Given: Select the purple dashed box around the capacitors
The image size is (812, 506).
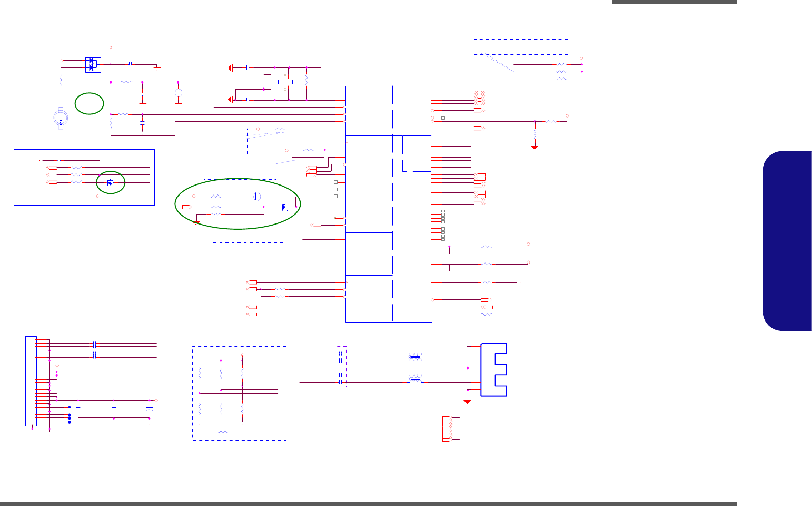Looking at the screenshot, I should pos(341,367).
